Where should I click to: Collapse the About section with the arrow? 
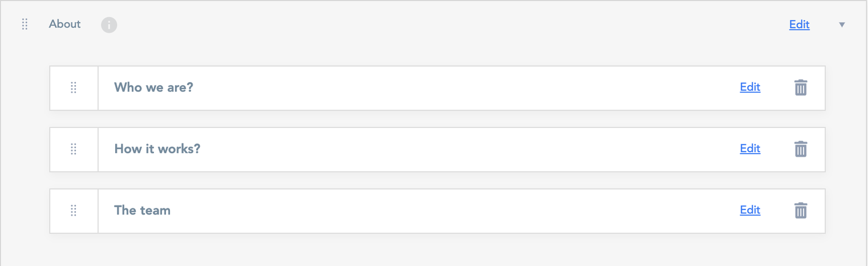click(842, 25)
